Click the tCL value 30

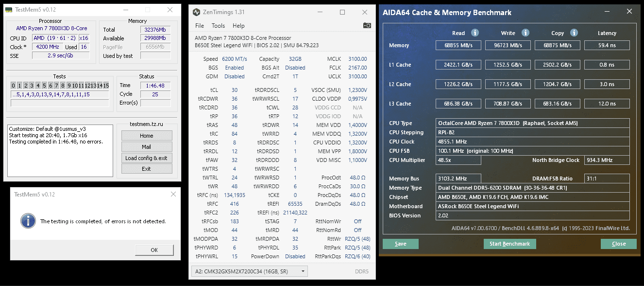[x=235, y=90]
